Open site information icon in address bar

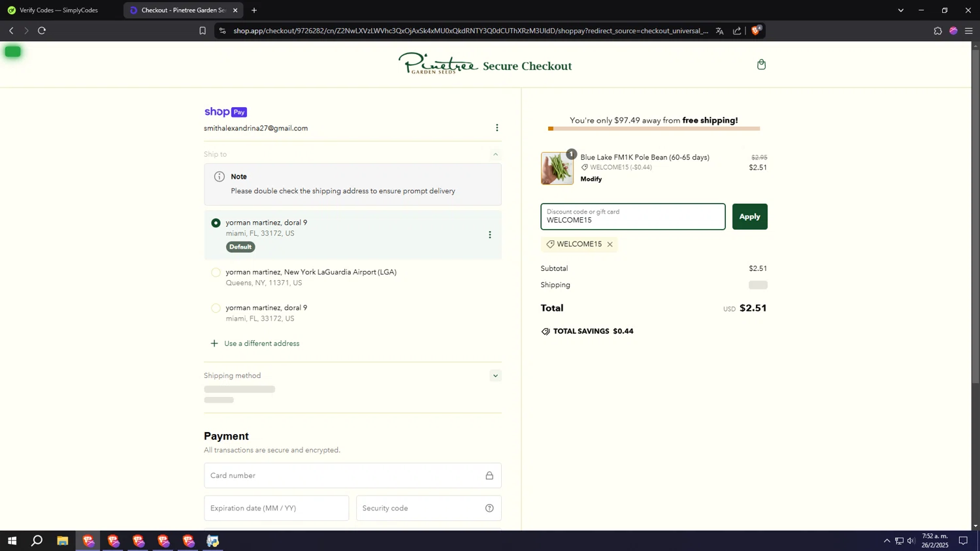pos(223,31)
